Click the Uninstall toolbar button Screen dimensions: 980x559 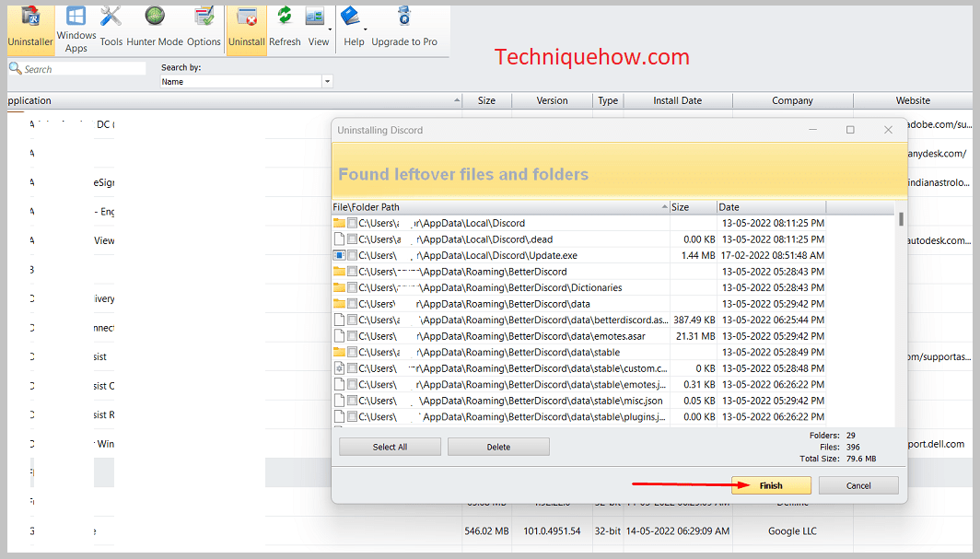(246, 29)
